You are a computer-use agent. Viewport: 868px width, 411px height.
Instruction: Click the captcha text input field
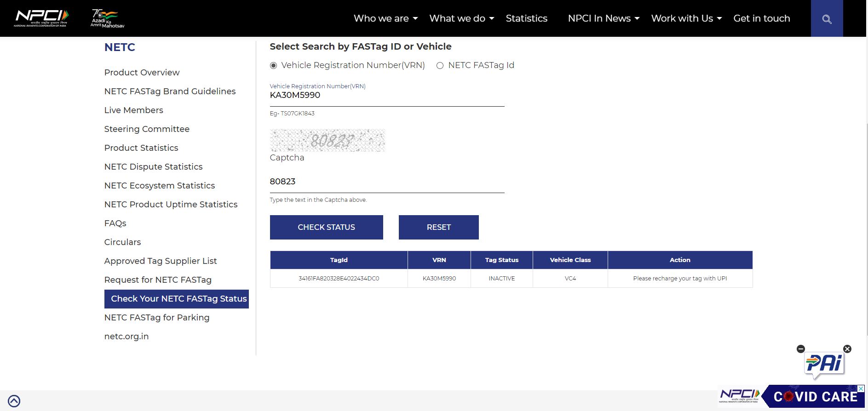pyautogui.click(x=386, y=182)
